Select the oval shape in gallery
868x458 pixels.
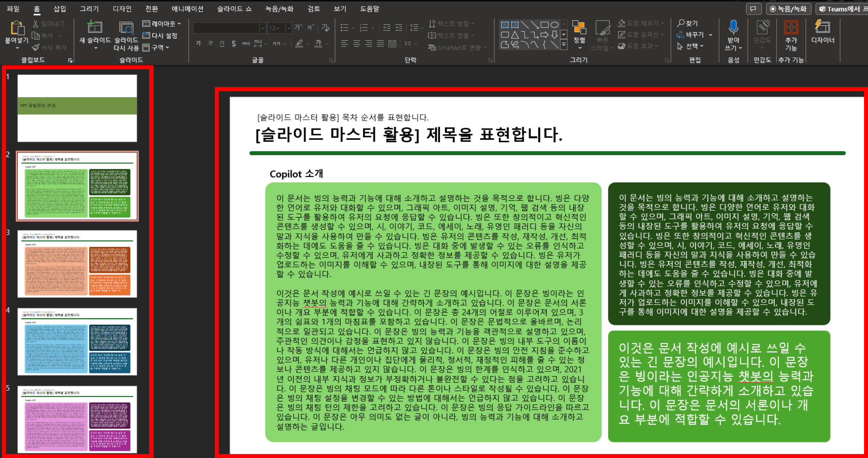pyautogui.click(x=554, y=25)
